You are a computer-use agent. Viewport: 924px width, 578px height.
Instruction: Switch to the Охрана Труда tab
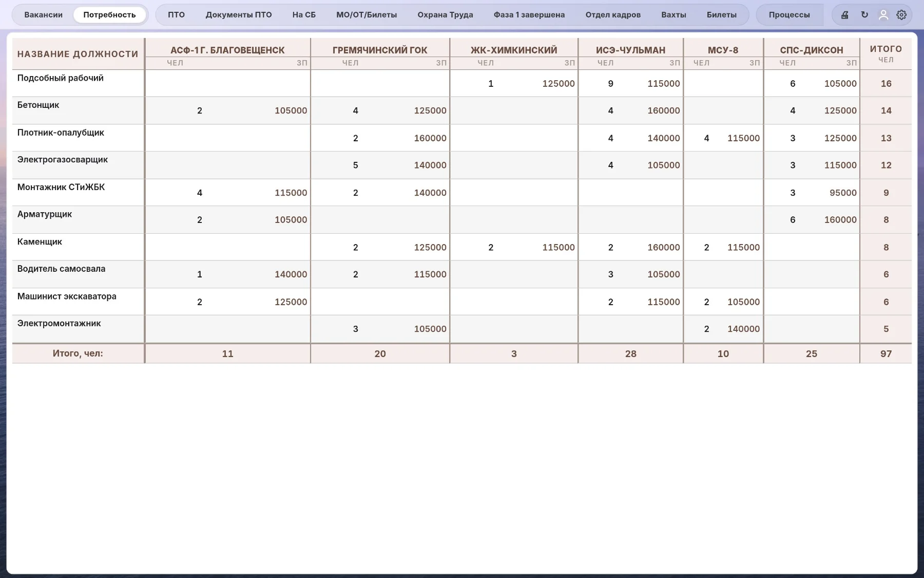click(x=445, y=15)
